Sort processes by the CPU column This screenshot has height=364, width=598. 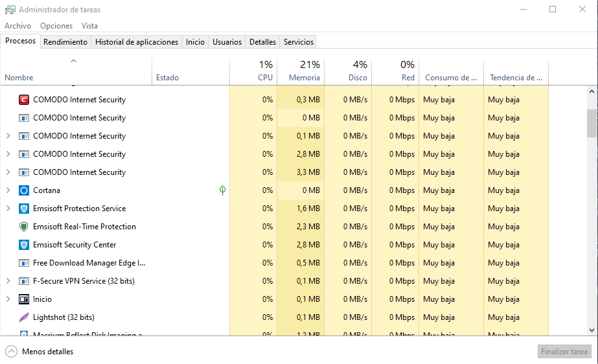click(x=266, y=71)
